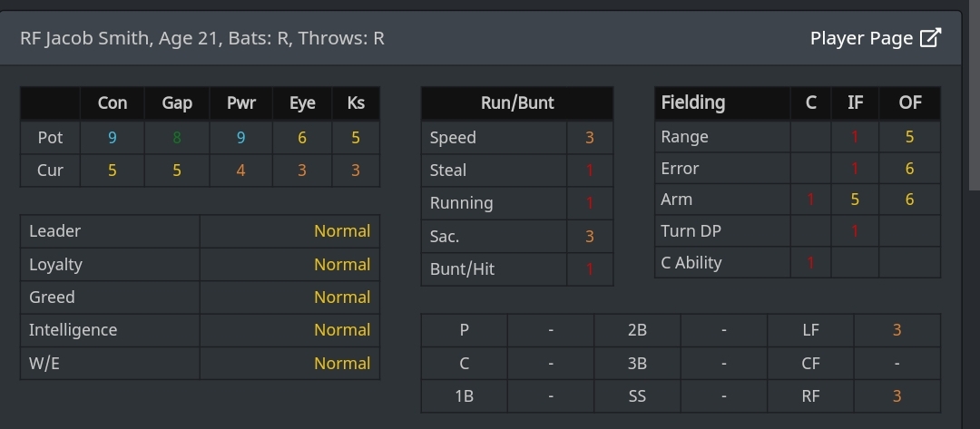This screenshot has width=980, height=429.
Task: Click the Eye column header
Action: point(302,103)
